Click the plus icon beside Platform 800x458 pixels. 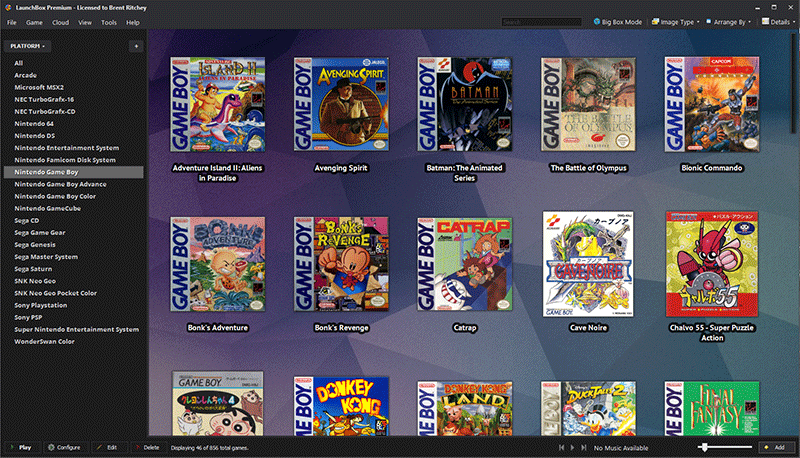136,46
